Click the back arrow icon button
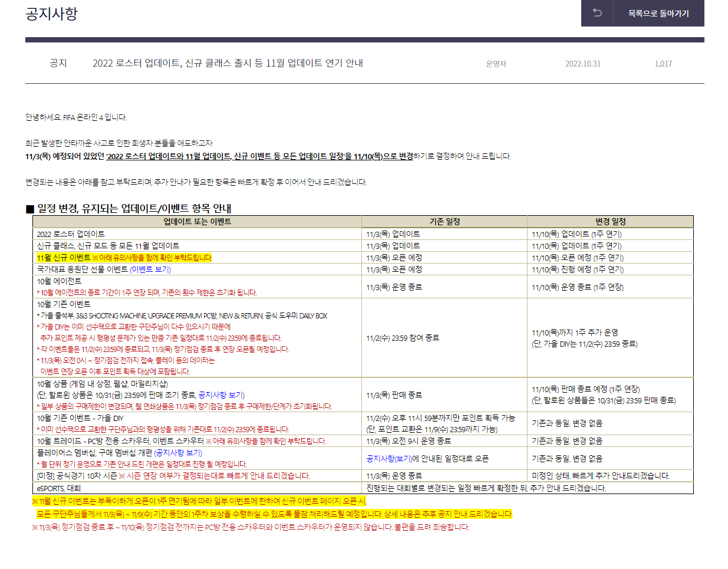Viewport: 728px width, 569px height. (x=597, y=13)
